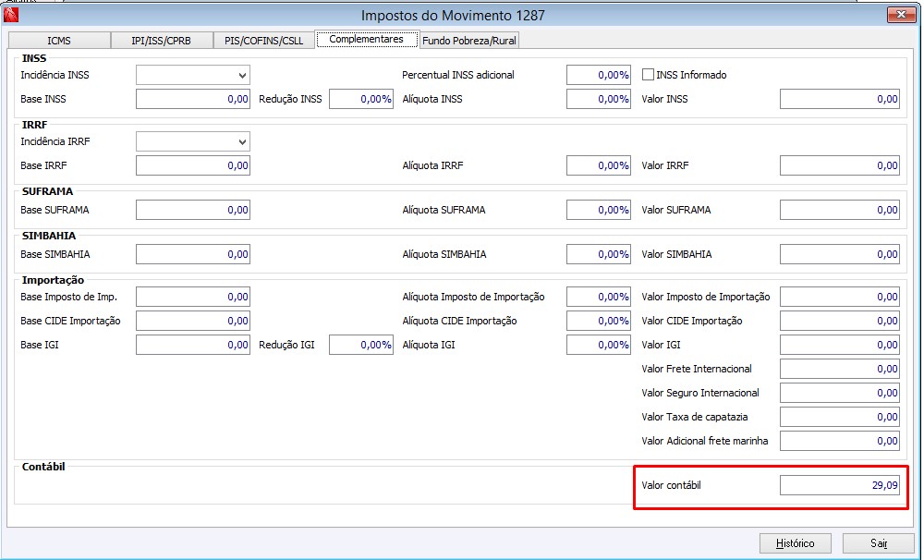Switch to the ICMS tab
Image resolution: width=924 pixels, height=560 pixels.
point(59,40)
